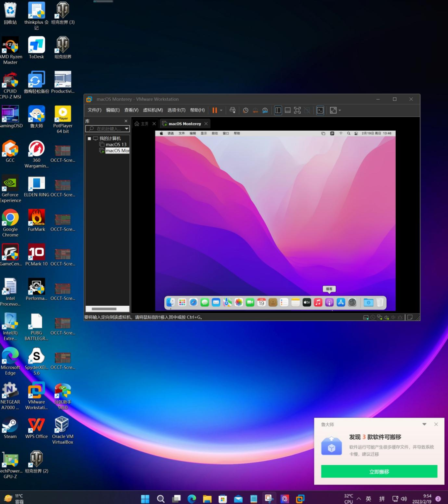Open the dropdown arrow beside the pause button

tap(221, 110)
